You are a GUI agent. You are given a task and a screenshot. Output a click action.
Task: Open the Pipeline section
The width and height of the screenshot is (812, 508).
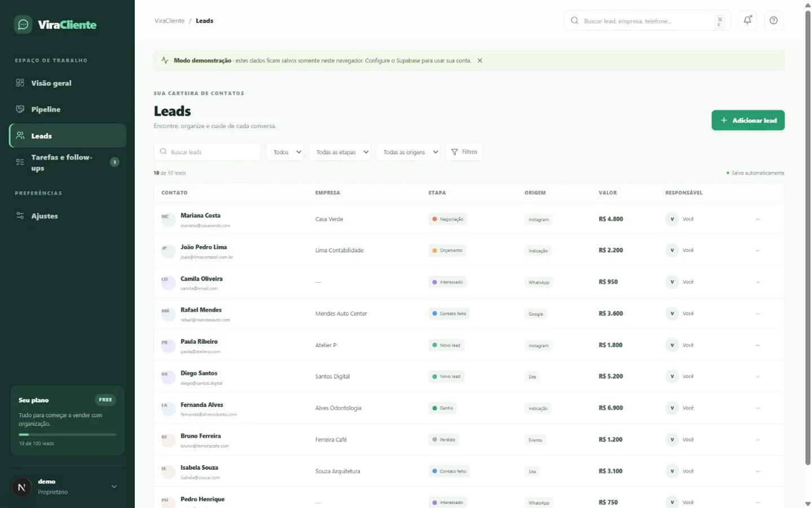pyautogui.click(x=68, y=110)
